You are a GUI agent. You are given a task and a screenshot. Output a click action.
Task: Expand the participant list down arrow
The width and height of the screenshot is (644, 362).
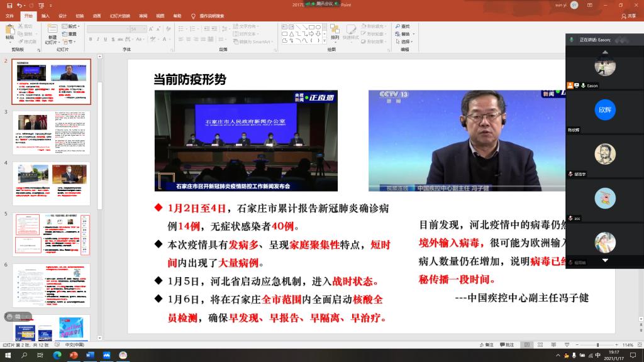pos(605,260)
